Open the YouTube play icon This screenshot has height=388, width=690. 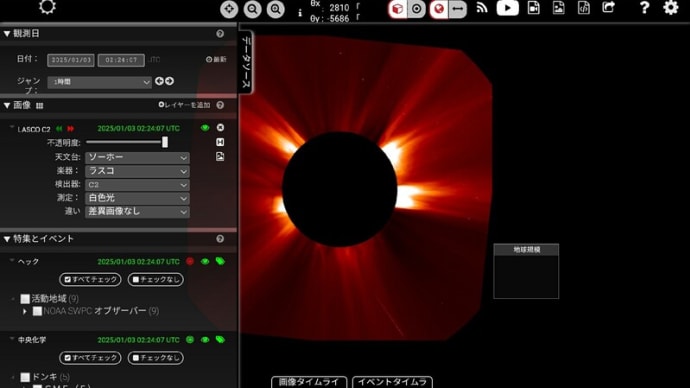507,8
